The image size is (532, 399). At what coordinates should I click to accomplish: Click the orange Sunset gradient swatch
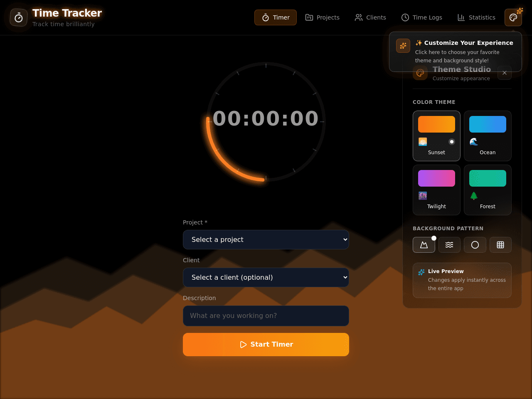(436, 124)
